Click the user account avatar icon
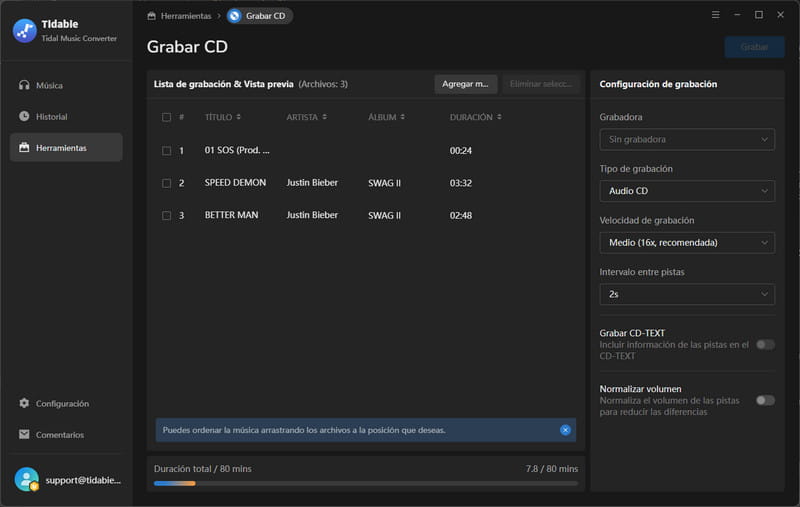This screenshot has width=800, height=507. (27, 479)
